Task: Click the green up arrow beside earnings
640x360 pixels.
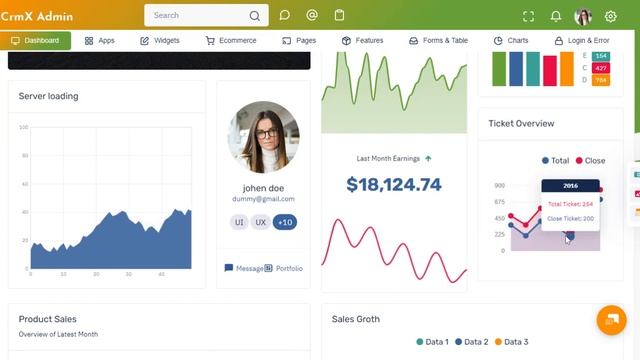Action: 428,158
